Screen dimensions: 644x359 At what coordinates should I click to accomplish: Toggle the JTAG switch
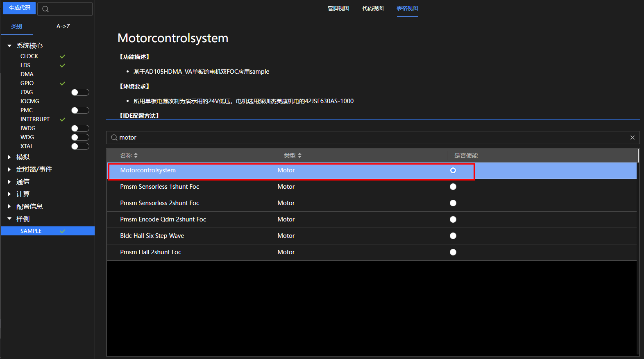pyautogui.click(x=80, y=93)
